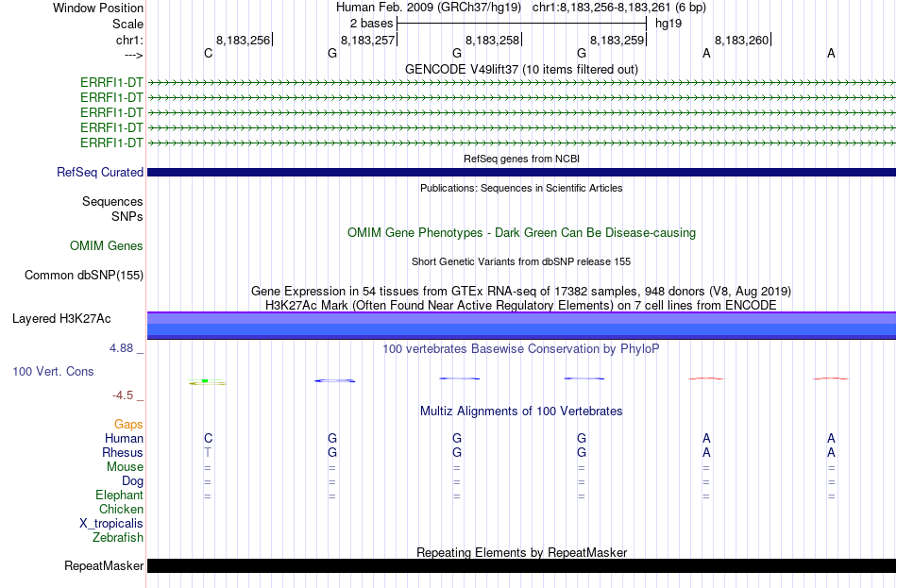Click the bottommost ERRFI1-DT transcript label
897x588 pixels.
tap(111, 143)
